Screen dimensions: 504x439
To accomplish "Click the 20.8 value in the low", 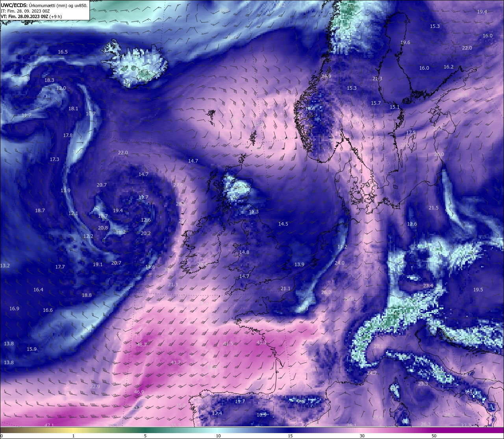I will click(103, 228).
